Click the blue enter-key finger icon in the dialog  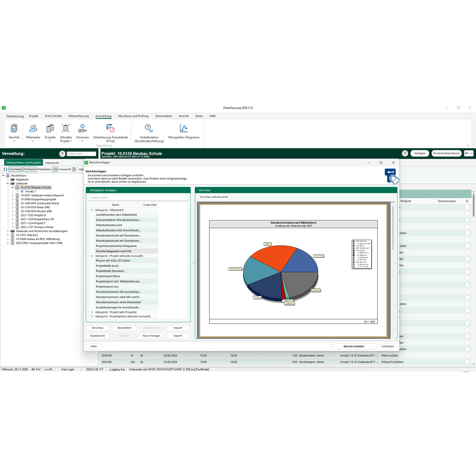coord(392,177)
